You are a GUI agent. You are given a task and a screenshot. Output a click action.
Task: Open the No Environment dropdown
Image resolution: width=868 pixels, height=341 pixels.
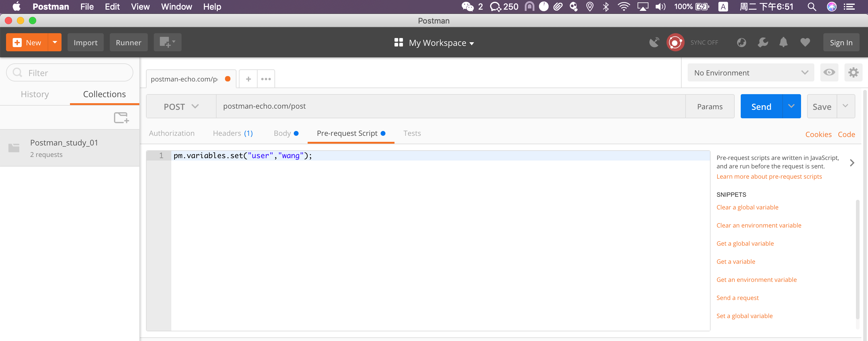coord(751,72)
